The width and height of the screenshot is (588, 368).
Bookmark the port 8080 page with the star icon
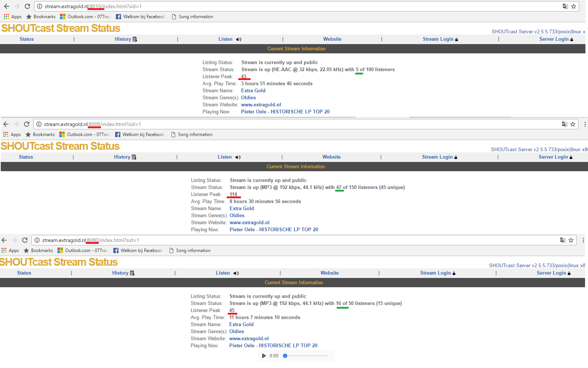pos(571,240)
